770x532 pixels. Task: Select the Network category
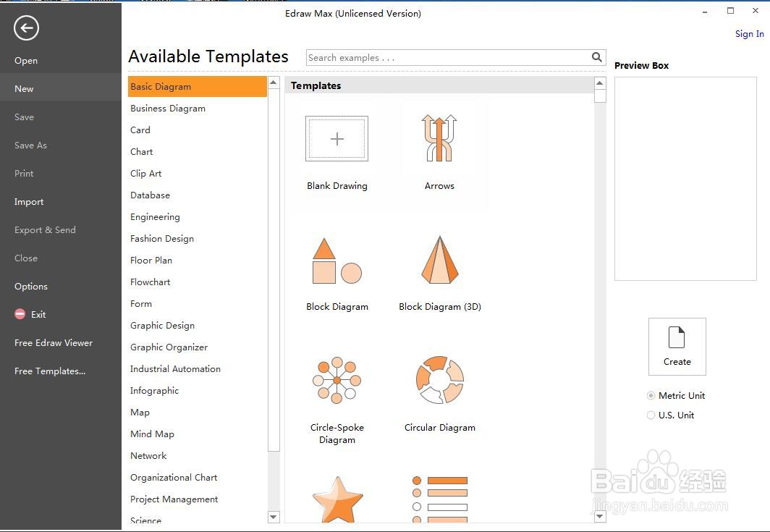point(198,456)
